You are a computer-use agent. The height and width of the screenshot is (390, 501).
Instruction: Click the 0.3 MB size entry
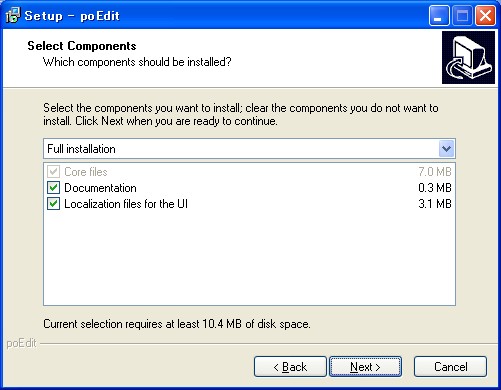(435, 188)
